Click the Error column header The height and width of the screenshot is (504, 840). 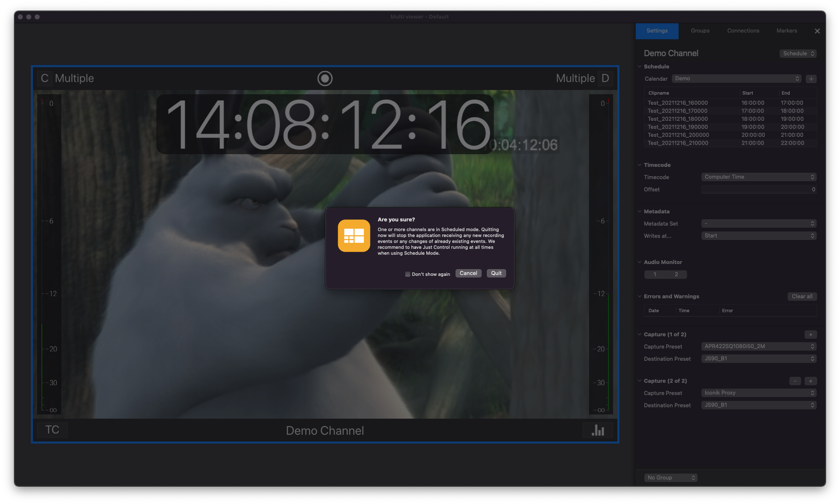coord(768,311)
